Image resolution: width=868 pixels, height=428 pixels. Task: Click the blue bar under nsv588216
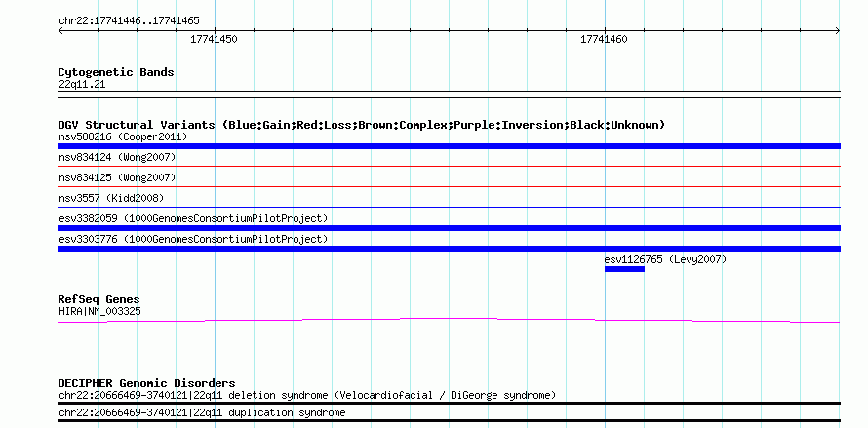click(449, 146)
